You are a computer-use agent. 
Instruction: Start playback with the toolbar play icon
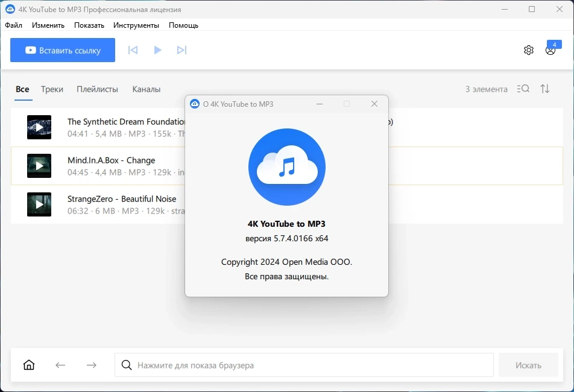click(157, 50)
